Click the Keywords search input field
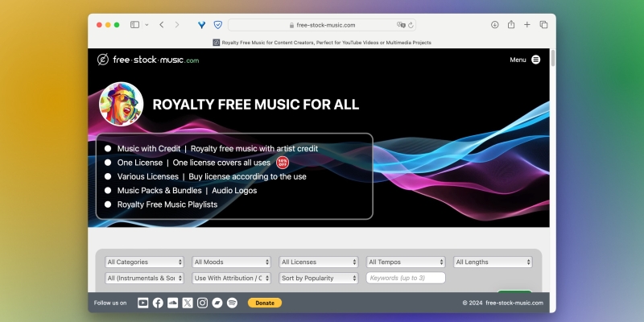The width and height of the screenshot is (644, 322). click(x=406, y=278)
